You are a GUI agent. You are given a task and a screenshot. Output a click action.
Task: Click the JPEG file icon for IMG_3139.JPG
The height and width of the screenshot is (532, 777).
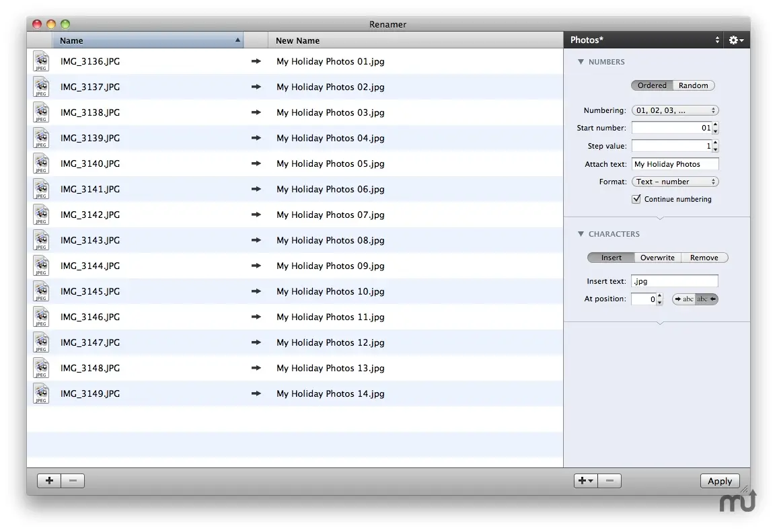(x=41, y=138)
